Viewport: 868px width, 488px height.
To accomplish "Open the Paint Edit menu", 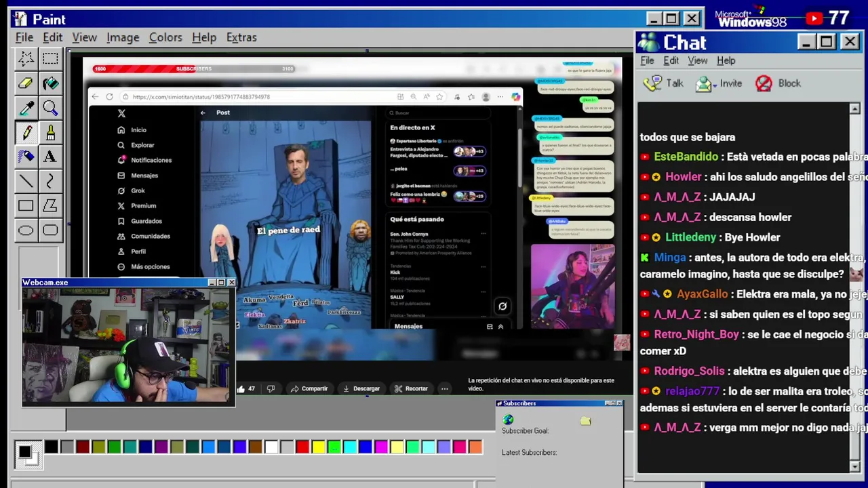I will click(x=52, y=37).
